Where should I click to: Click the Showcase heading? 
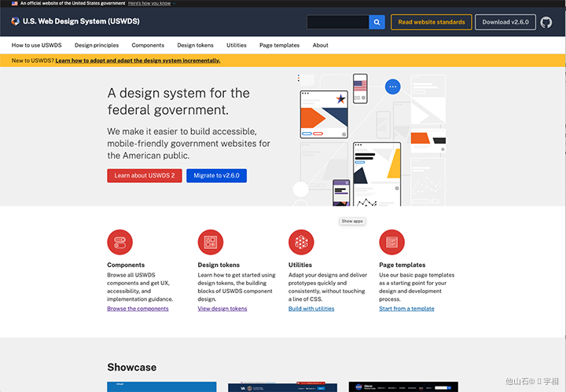[x=132, y=367]
